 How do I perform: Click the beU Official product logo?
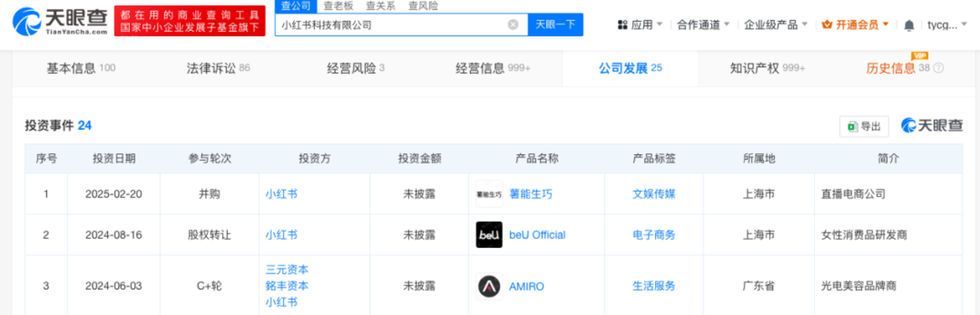[489, 235]
